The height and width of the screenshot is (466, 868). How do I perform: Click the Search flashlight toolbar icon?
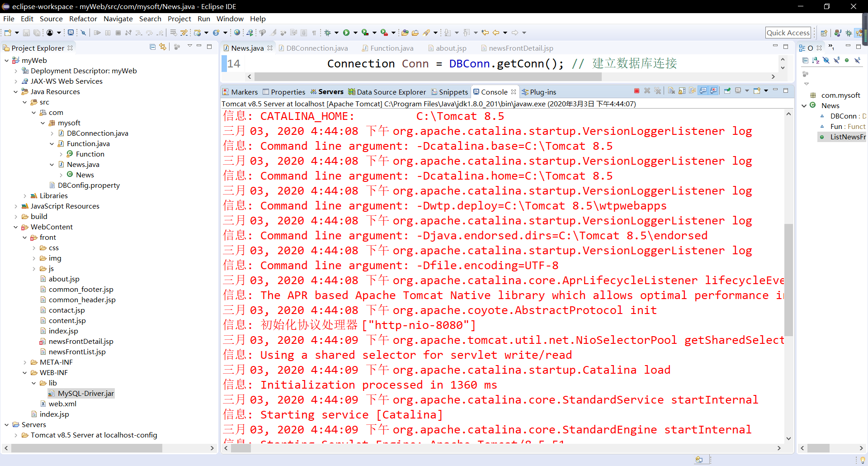tap(426, 33)
